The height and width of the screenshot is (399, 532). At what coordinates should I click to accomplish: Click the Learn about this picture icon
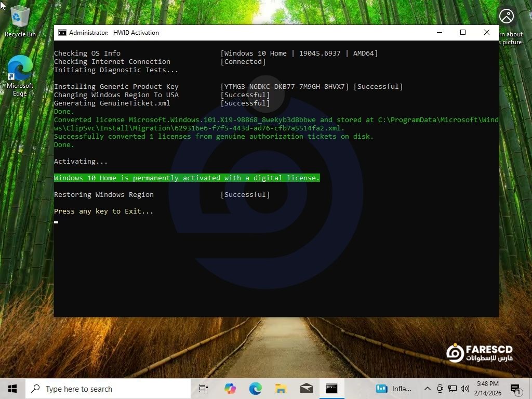coord(506,17)
